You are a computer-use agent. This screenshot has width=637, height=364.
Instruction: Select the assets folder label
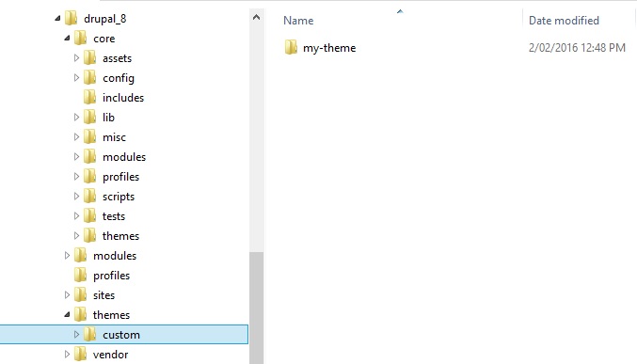pos(117,58)
